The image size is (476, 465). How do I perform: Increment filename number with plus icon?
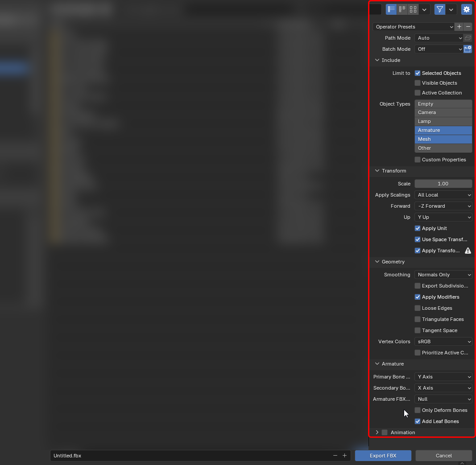click(344, 456)
